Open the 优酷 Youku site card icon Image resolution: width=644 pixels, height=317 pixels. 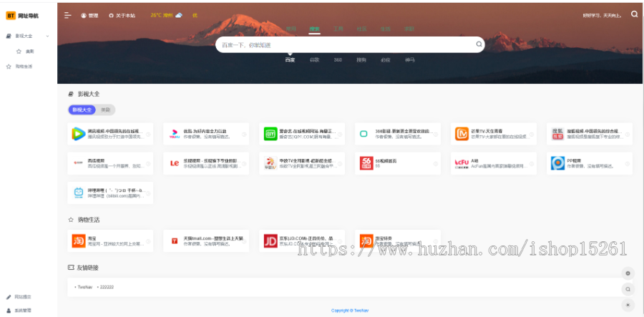(x=174, y=134)
